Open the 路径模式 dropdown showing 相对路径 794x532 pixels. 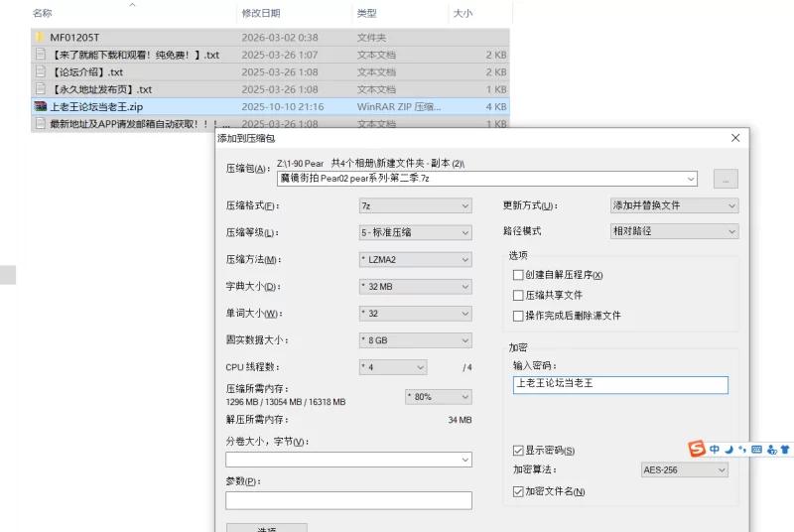pos(675,231)
